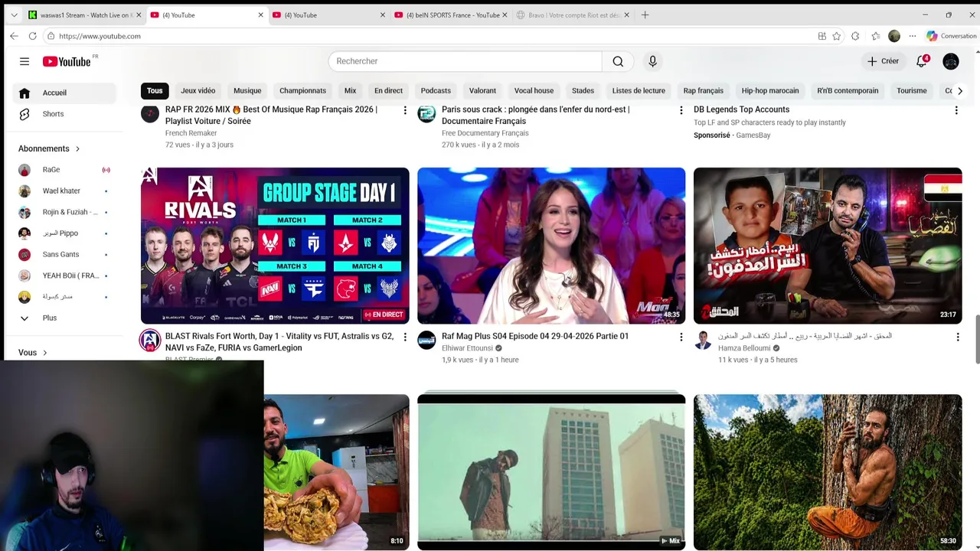Open French Remaker channel avatar
The width and height of the screenshot is (980, 551).
pos(150,114)
